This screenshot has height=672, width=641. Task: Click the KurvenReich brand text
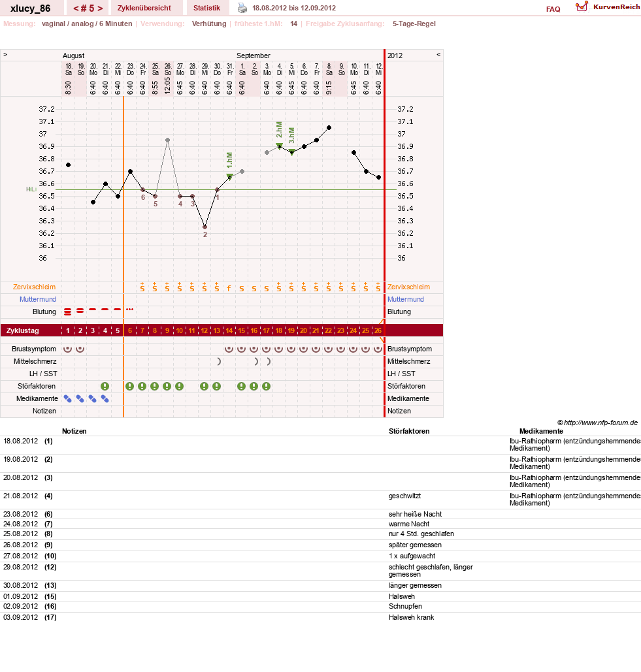coord(617,7)
